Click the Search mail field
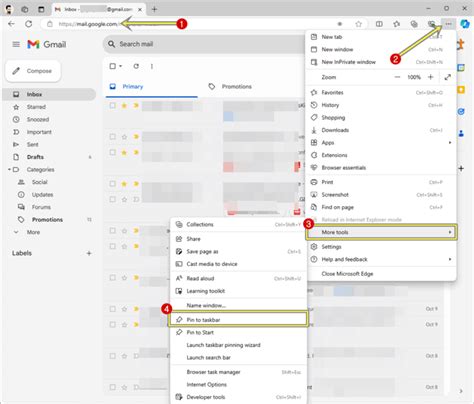 point(204,44)
